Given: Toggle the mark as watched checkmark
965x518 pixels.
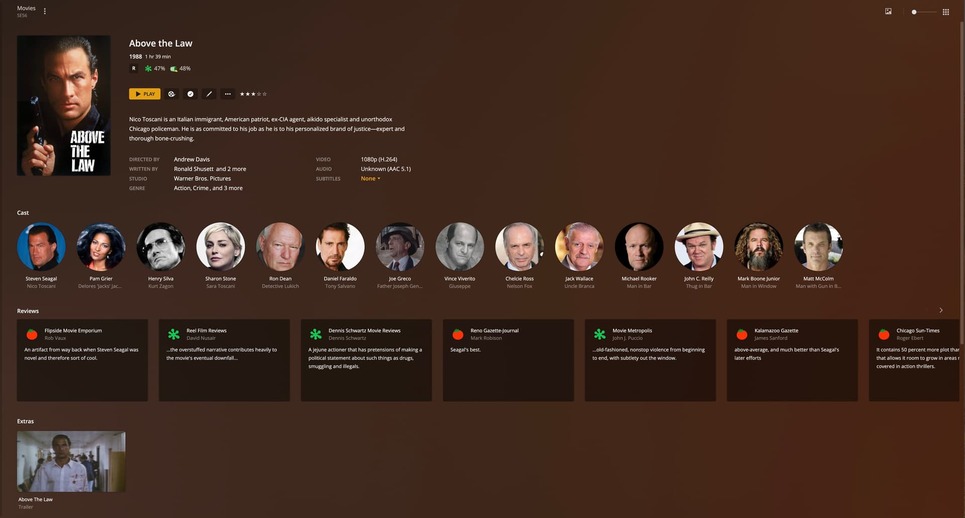Looking at the screenshot, I should [191, 94].
